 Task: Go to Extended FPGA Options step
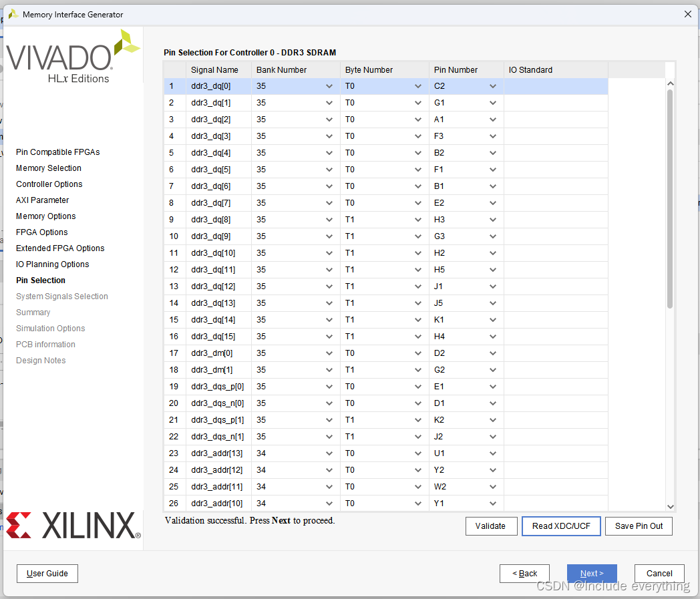tap(60, 248)
